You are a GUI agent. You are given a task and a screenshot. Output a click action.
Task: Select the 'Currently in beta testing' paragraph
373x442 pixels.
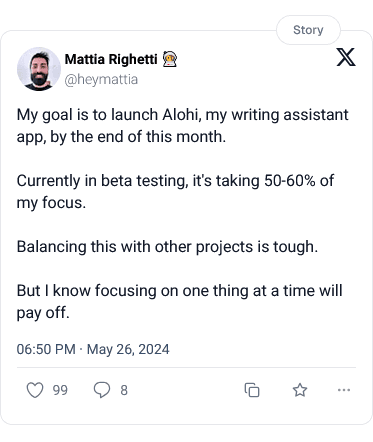[176, 192]
